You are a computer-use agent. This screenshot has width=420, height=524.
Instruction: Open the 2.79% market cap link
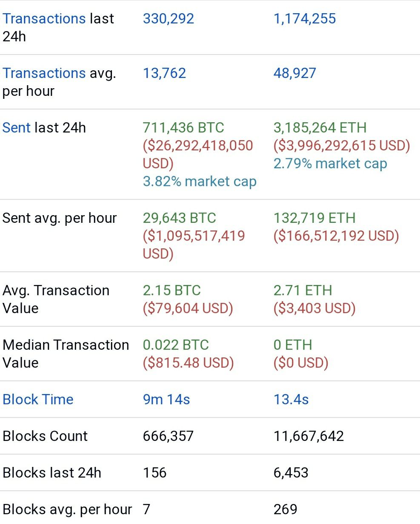[x=330, y=164]
